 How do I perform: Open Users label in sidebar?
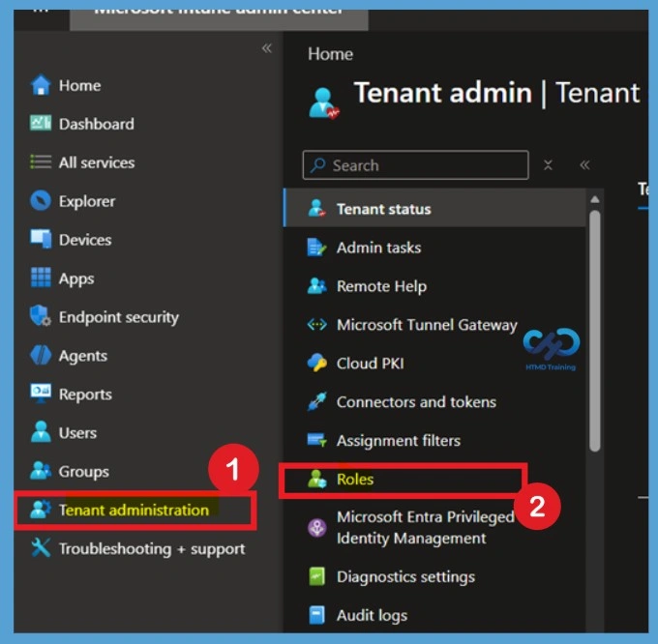pos(77,432)
